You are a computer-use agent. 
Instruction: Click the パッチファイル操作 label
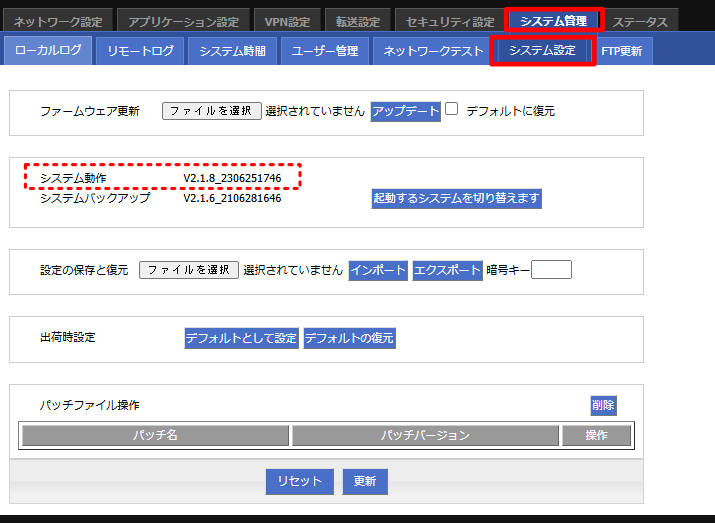tap(89, 405)
